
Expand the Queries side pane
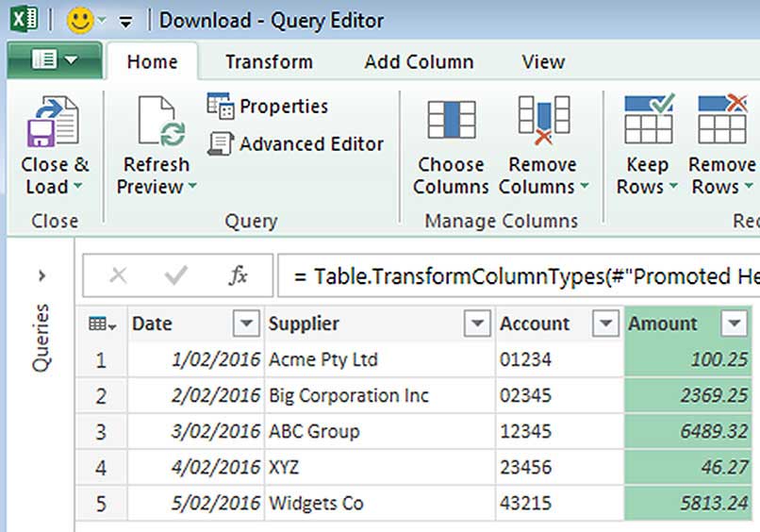coord(41,275)
